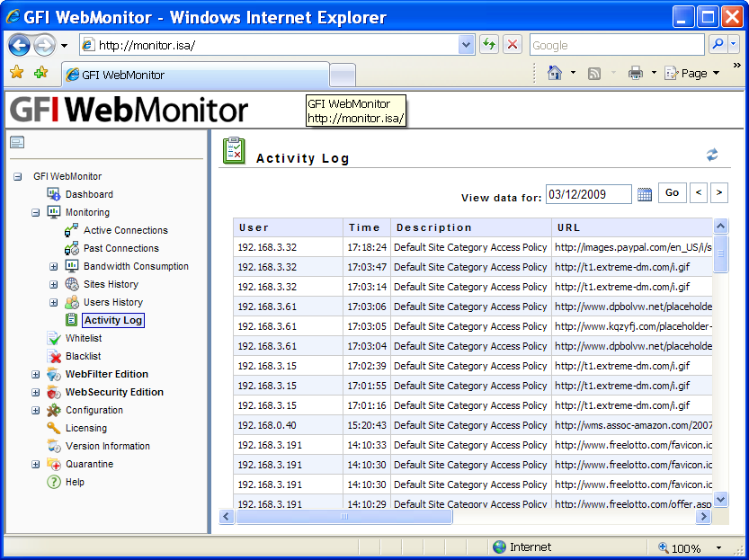This screenshot has height=560, width=749.
Task: Click the printer icon in toolbar
Action: (636, 73)
